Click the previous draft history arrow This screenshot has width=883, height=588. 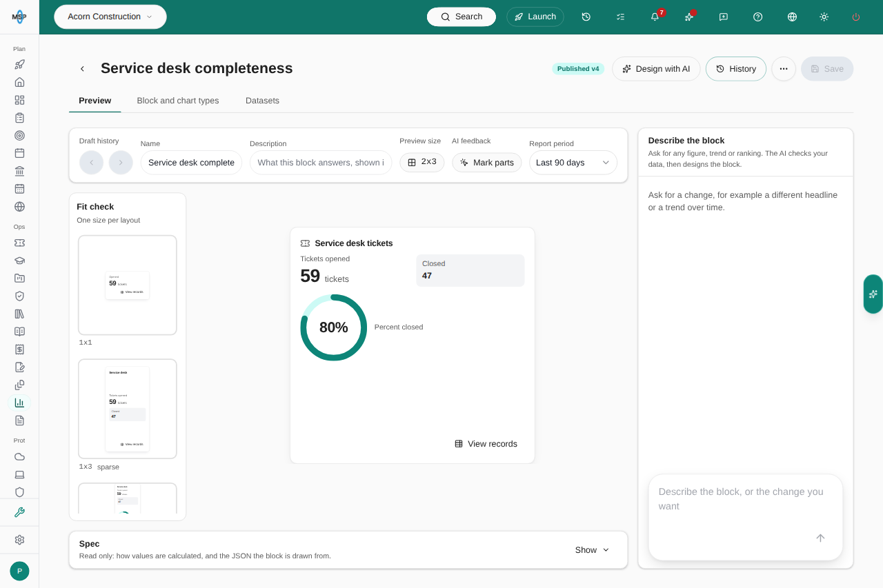point(91,162)
